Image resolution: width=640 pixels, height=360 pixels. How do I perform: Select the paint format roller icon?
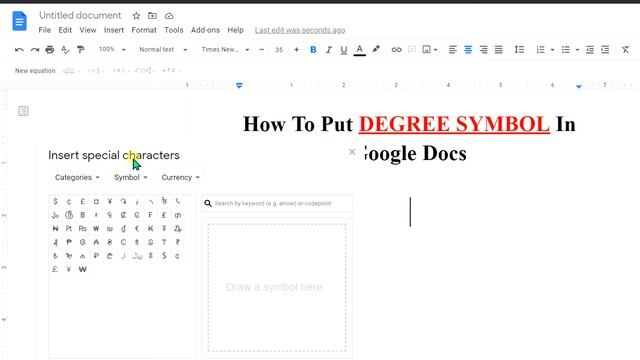(80, 50)
